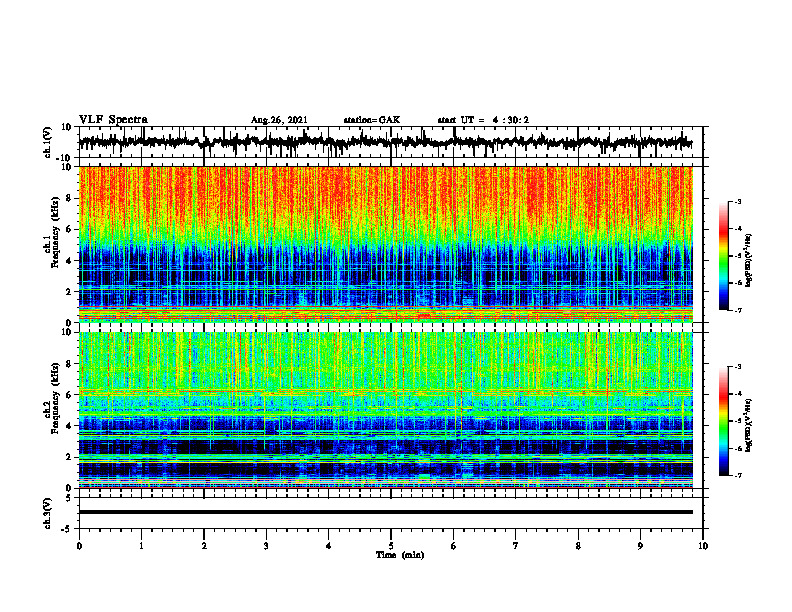This screenshot has height=612, width=792.
Task: Click the "ch.3(V)" axis label
Action: pyautogui.click(x=48, y=513)
